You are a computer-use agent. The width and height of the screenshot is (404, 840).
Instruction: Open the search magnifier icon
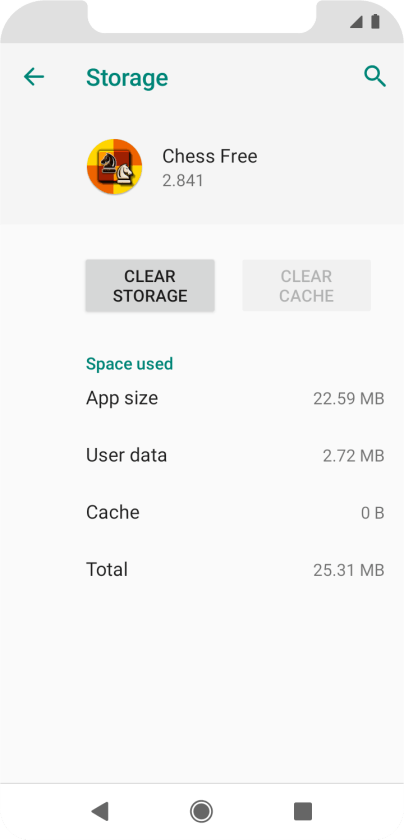(375, 77)
